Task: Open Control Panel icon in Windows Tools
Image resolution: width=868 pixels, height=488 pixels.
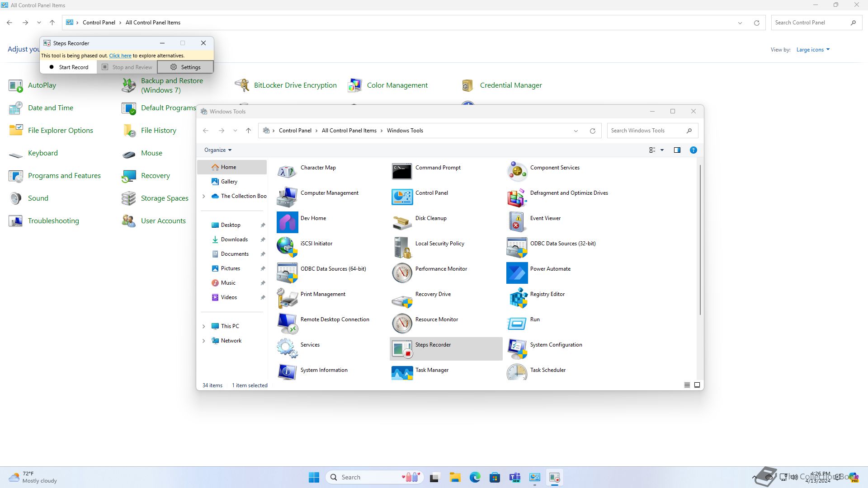Action: click(402, 197)
